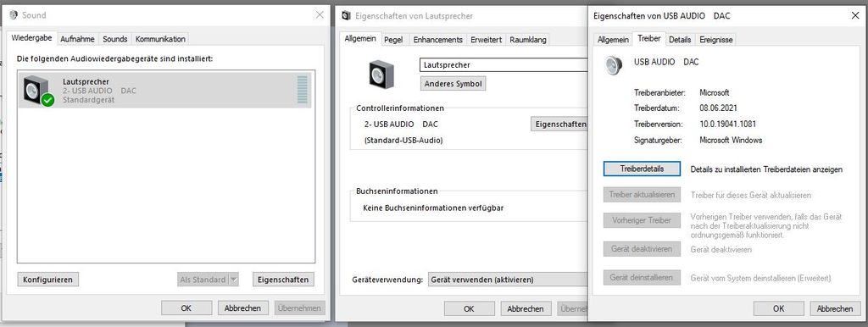868x327 pixels.
Task: Go to the Raumklang tab
Action: click(x=528, y=39)
